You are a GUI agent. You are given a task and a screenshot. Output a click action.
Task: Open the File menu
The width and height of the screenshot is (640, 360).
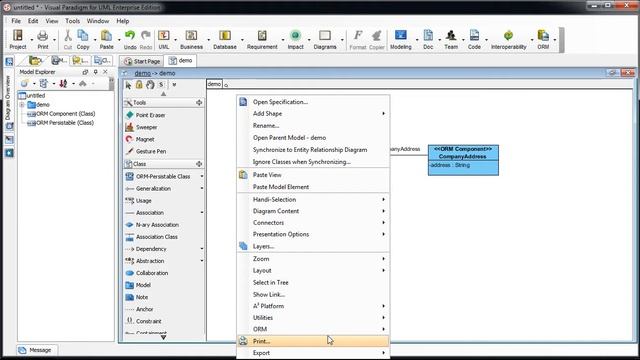16,21
